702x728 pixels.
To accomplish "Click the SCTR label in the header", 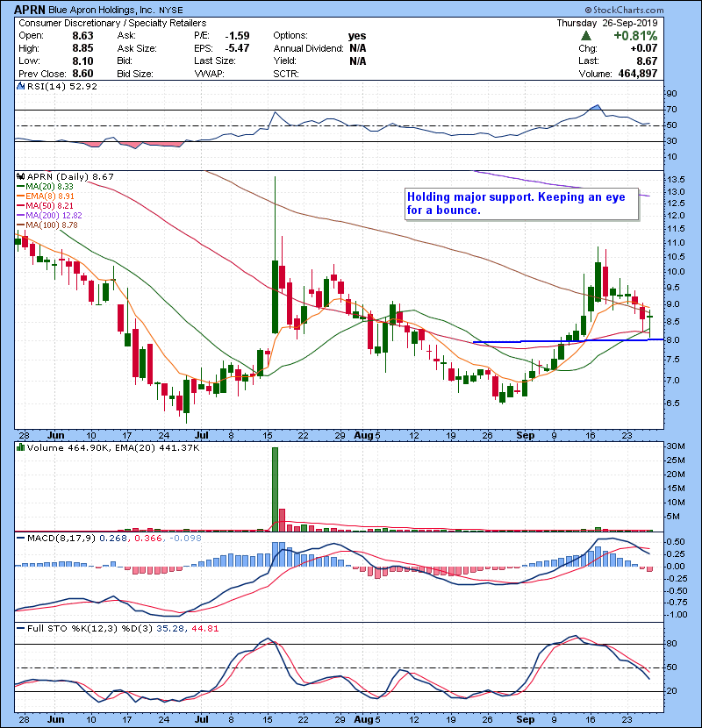I will [x=286, y=74].
